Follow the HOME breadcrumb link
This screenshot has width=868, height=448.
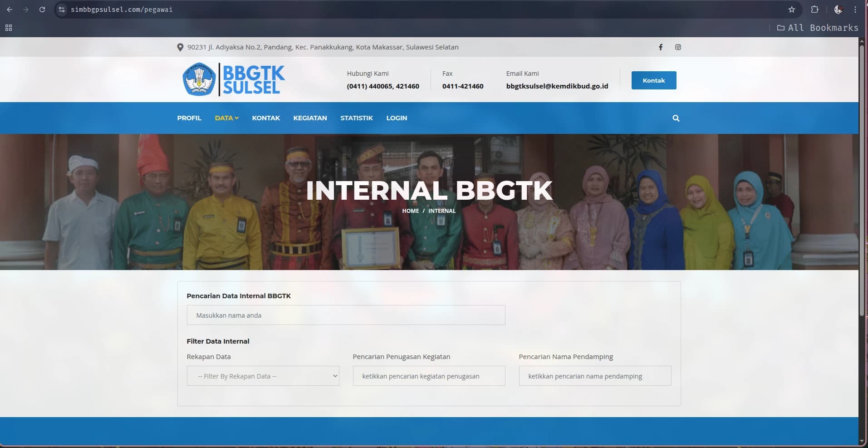point(411,211)
